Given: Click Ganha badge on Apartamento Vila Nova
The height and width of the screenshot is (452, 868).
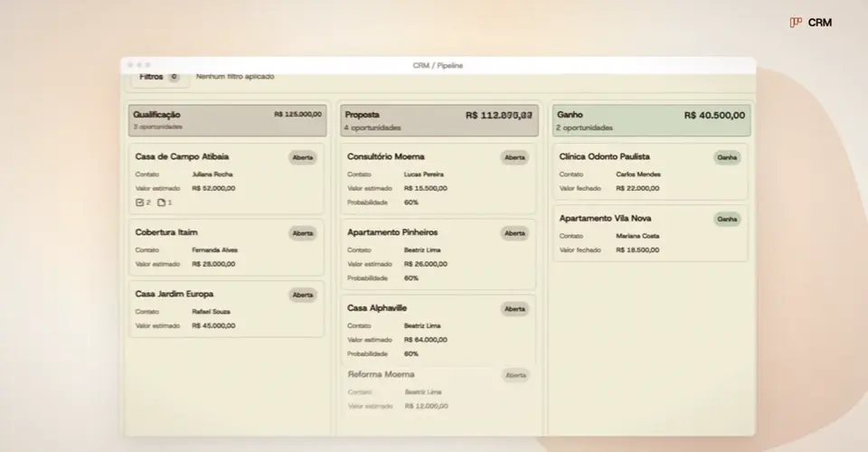Looking at the screenshot, I should tap(727, 219).
